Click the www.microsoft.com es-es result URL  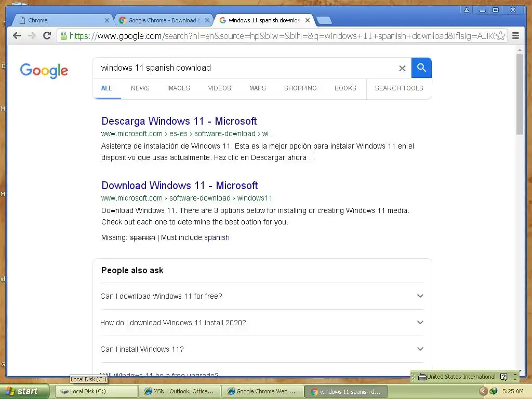coord(188,134)
